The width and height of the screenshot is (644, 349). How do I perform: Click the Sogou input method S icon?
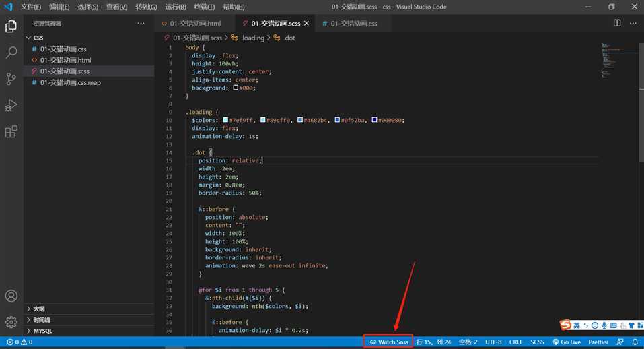point(565,325)
